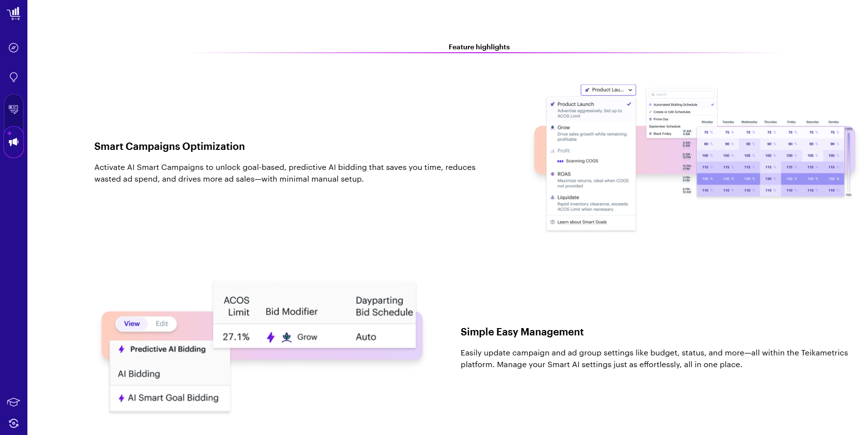Click the Wednesday column header
Image resolution: width=868 pixels, height=435 pixels.
(x=749, y=122)
